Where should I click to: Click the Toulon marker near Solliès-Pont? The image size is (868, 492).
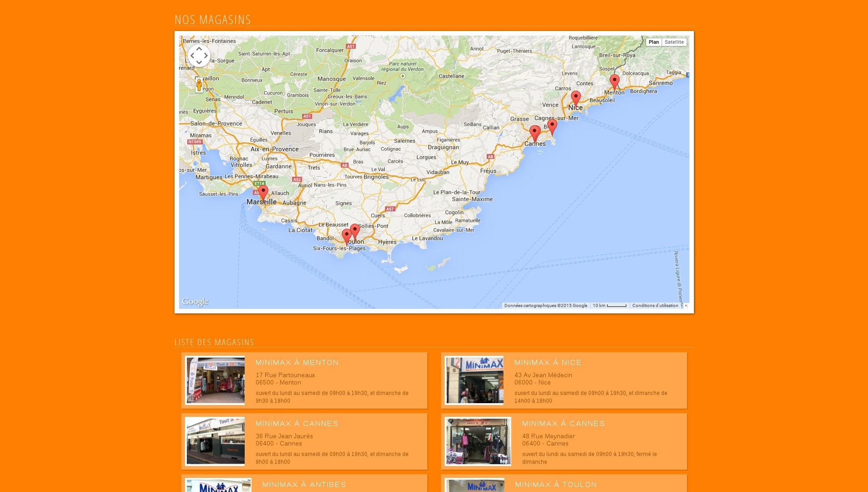[x=355, y=232]
